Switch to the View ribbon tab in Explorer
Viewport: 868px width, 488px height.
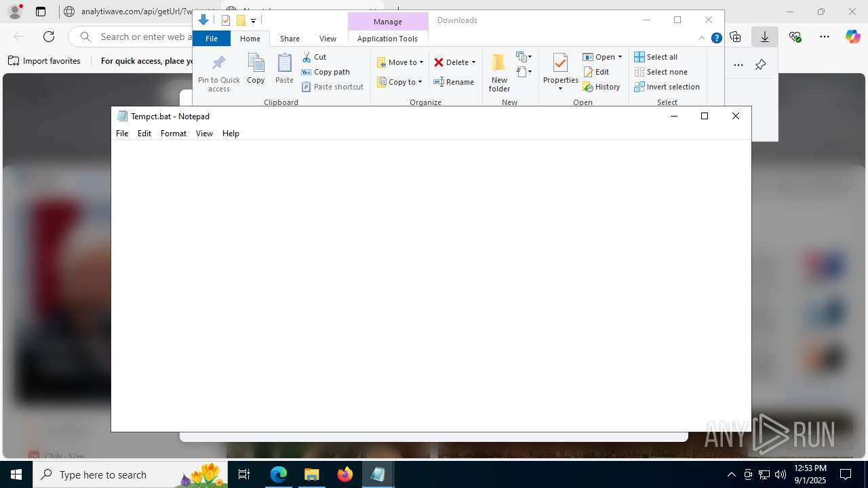pos(328,39)
